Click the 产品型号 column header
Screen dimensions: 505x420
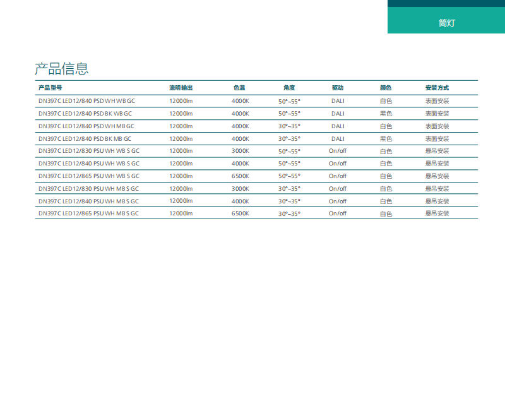(50, 88)
